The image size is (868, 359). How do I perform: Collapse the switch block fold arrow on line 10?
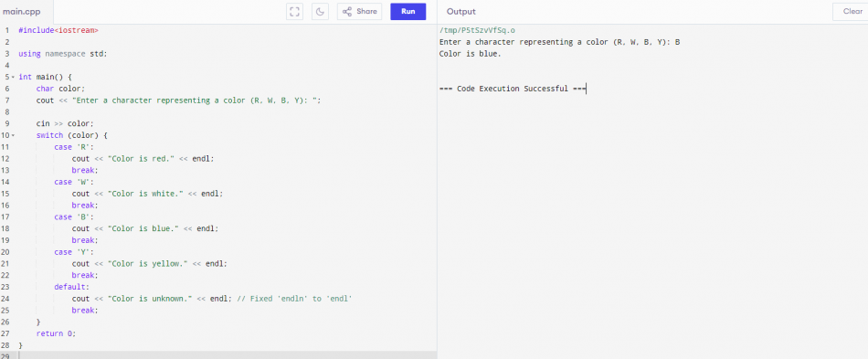pyautogui.click(x=13, y=135)
